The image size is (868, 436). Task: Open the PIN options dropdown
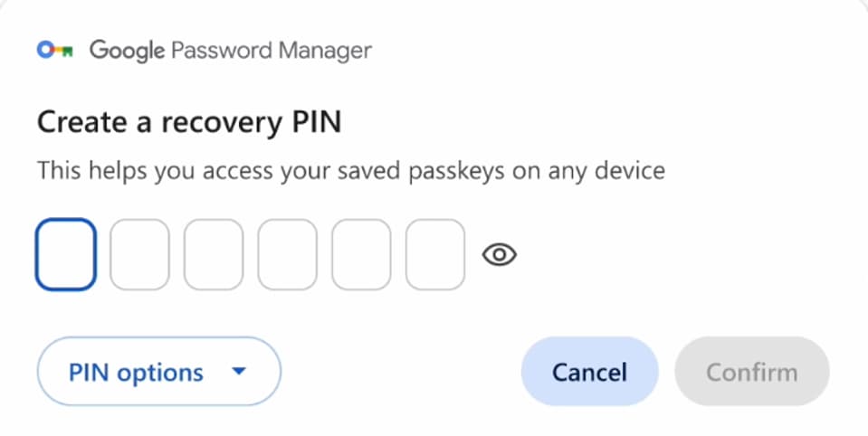coord(158,372)
